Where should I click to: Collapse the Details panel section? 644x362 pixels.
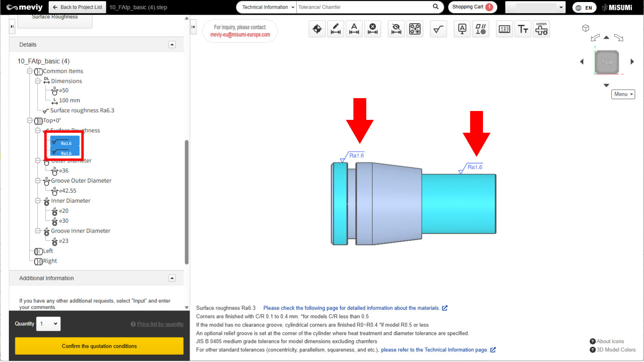pyautogui.click(x=172, y=45)
